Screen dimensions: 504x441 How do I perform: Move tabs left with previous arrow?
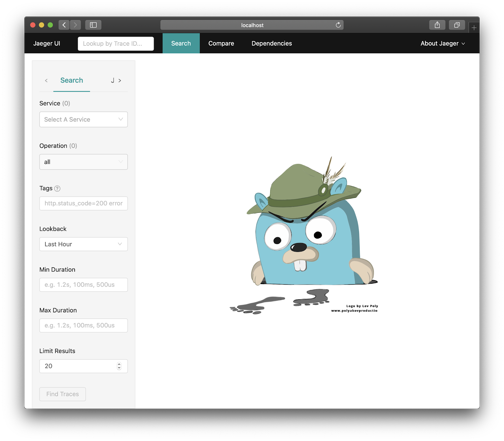coord(46,81)
